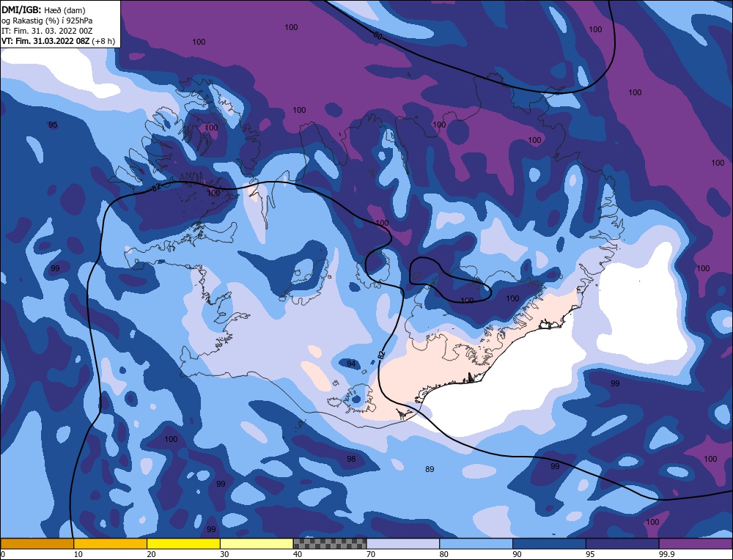Screen dimensions: 733x560
Task: Click the medium blue 90–95 legend swatch
Action: [549, 543]
